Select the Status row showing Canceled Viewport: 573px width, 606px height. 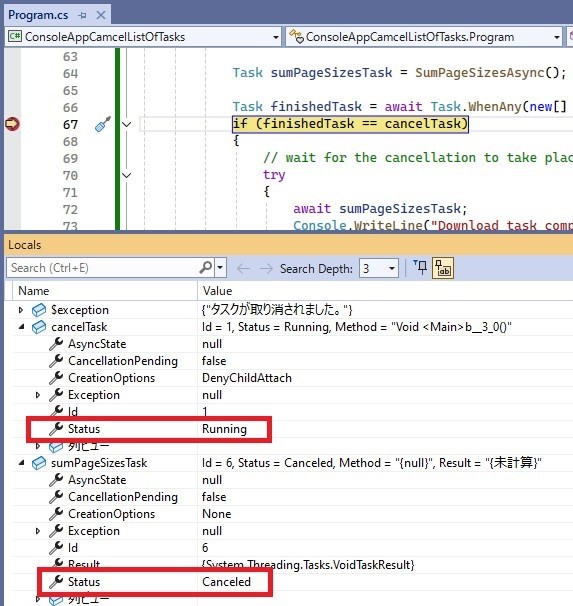[x=292, y=582]
